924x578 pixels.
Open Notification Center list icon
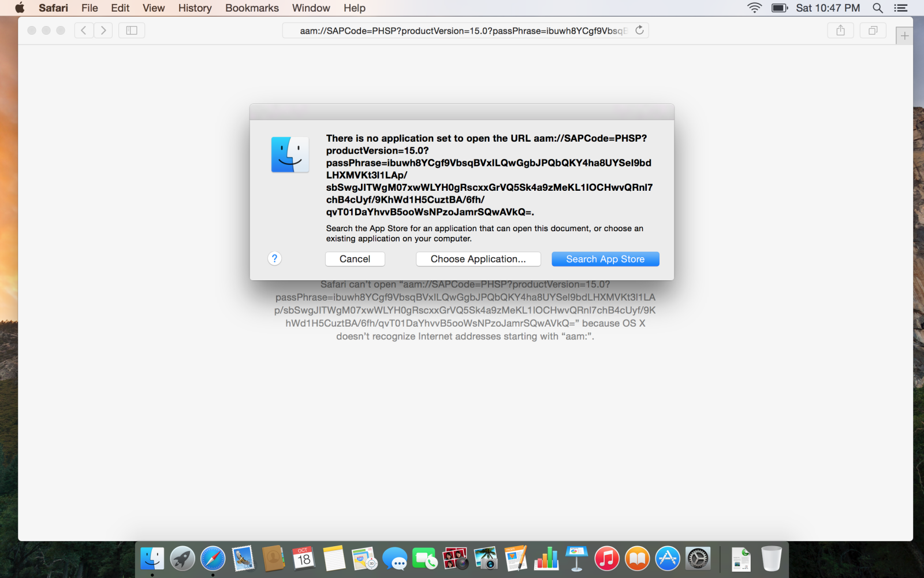tap(901, 8)
